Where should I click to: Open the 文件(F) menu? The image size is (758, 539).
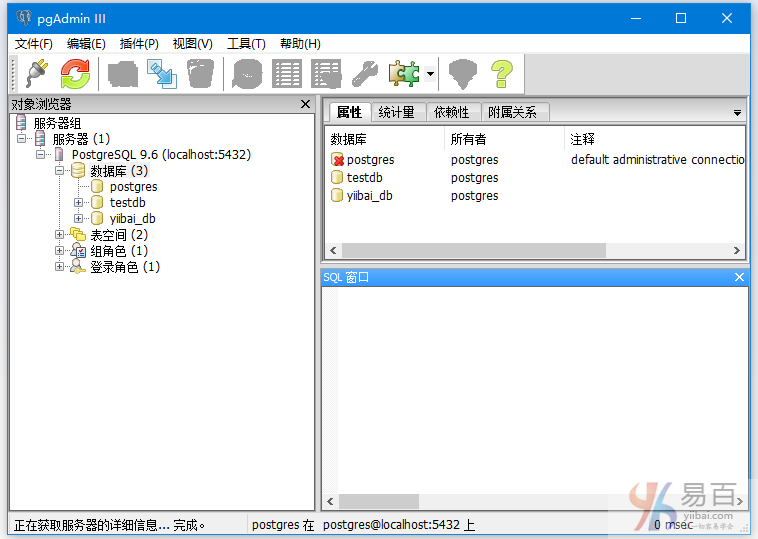(34, 44)
